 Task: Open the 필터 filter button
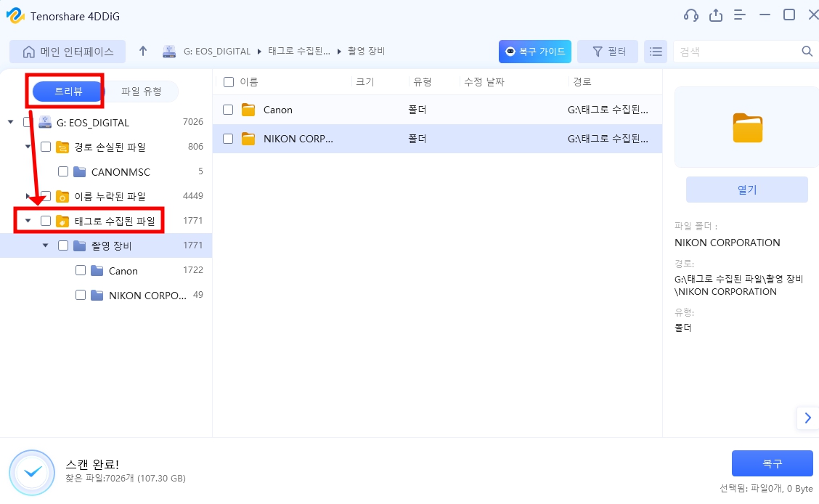pos(608,51)
